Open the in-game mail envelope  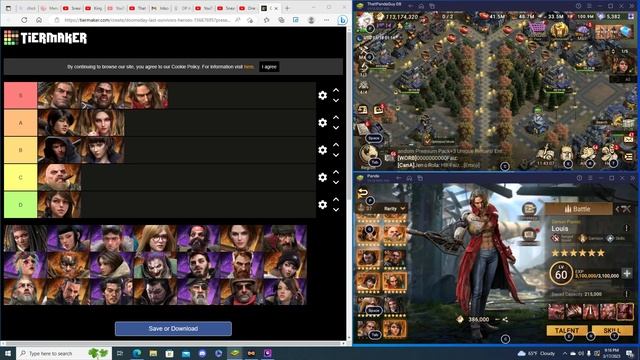pyautogui.click(x=628, y=139)
